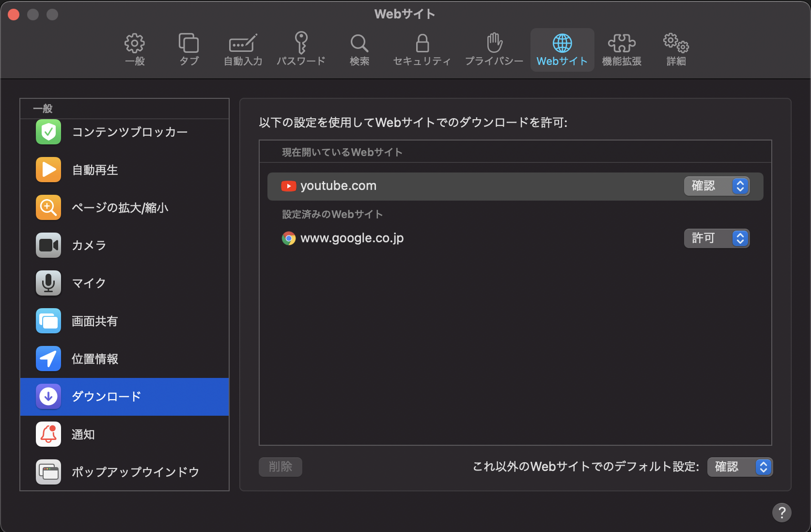Switch to the Extensions (機能拡張) tab
The height and width of the screenshot is (532, 811).
pyautogui.click(x=622, y=49)
